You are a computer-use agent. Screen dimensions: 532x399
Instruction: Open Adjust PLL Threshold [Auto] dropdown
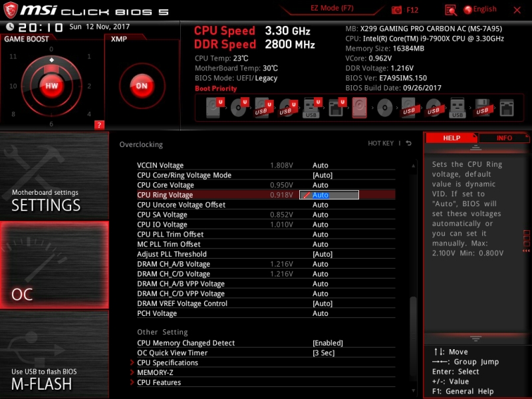click(323, 254)
